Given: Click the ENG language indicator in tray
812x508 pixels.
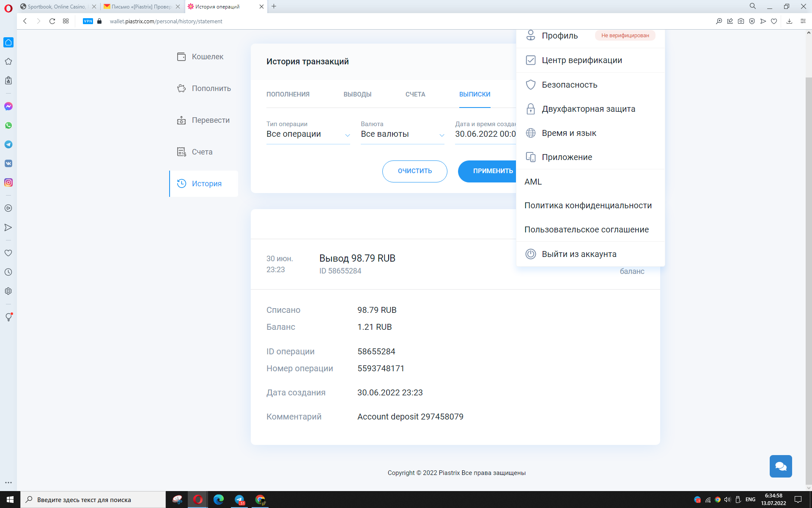Looking at the screenshot, I should pyautogui.click(x=750, y=500).
